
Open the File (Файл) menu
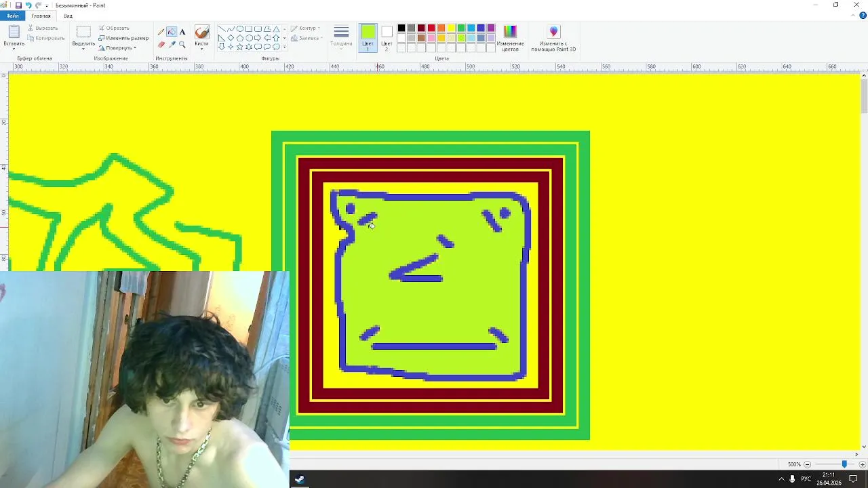pos(13,16)
